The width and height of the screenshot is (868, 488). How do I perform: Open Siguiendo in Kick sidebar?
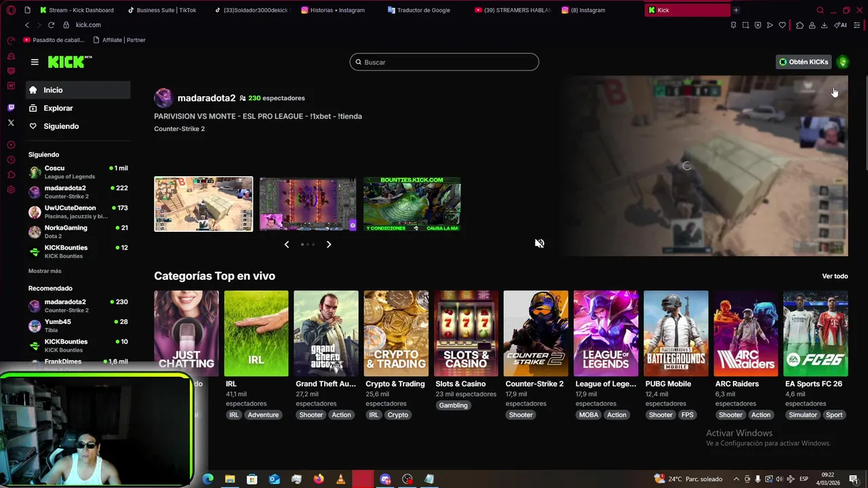click(78, 126)
